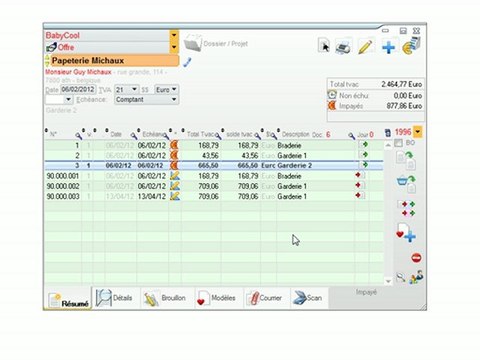The image size is (480, 360).
Task: Open the TVA 21 dropdown
Action: pos(134,89)
